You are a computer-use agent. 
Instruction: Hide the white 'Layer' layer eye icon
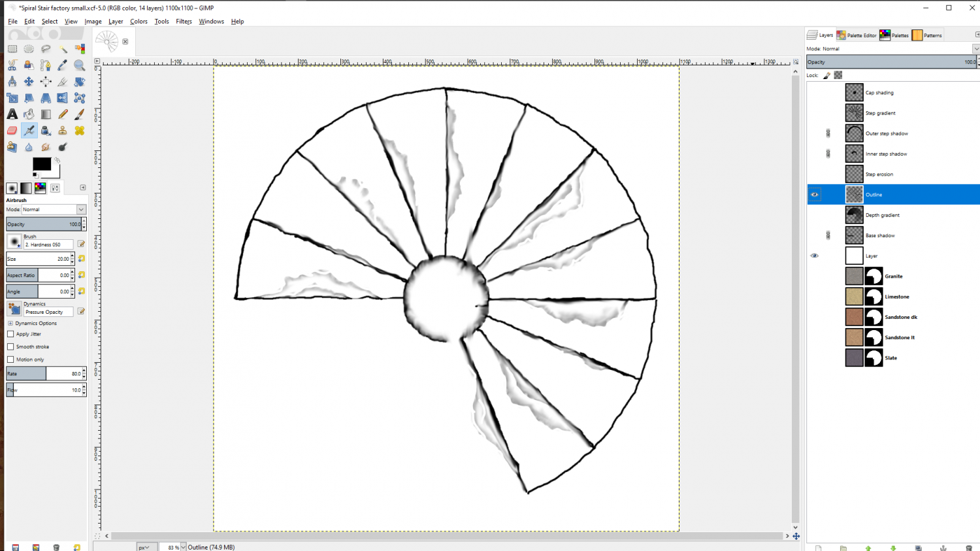pos(814,256)
